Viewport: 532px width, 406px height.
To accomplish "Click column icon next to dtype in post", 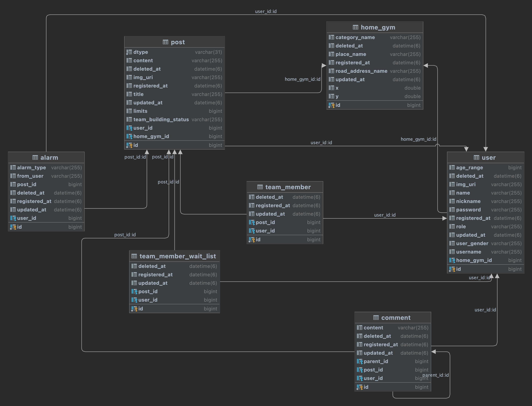I will tap(129, 52).
